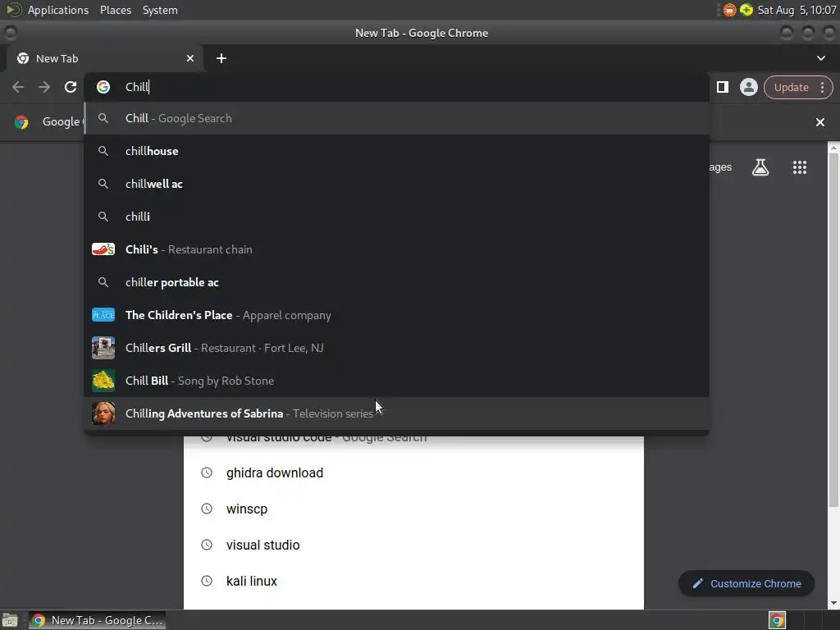Select chiller portable ac suggestion
Screen dimensions: 840x630
coord(396,282)
